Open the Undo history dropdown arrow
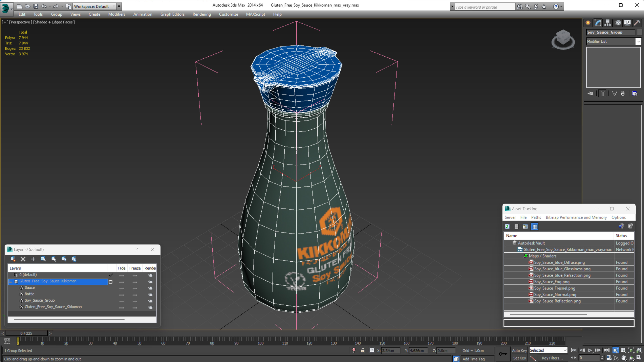This screenshot has height=362, width=644. (50, 6)
